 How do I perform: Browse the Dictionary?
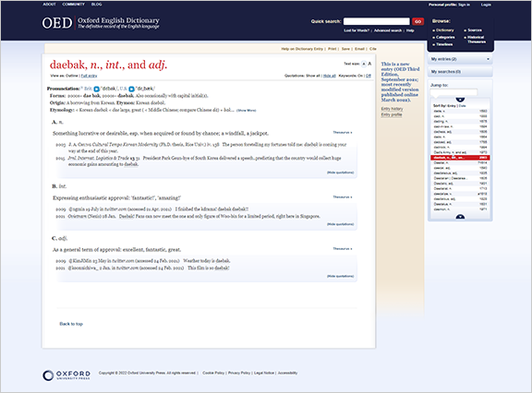pyautogui.click(x=445, y=30)
